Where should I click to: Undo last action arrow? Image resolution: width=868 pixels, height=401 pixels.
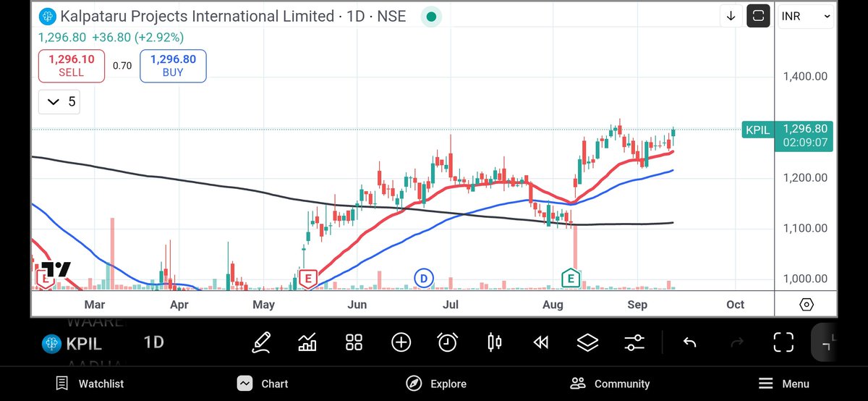coord(689,342)
